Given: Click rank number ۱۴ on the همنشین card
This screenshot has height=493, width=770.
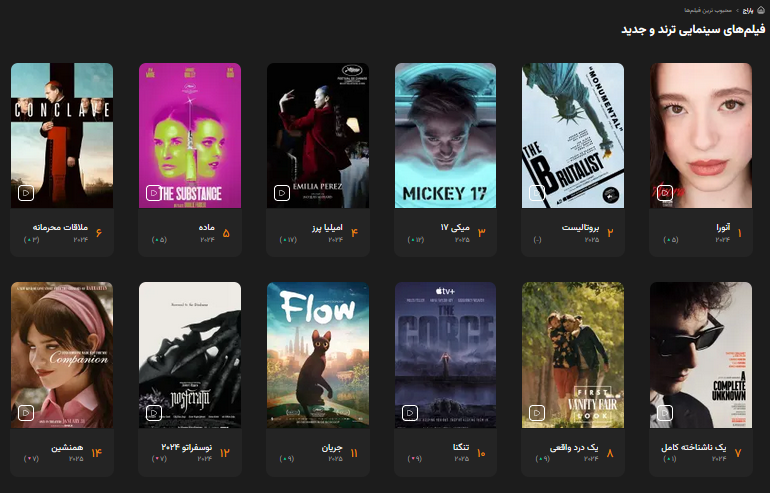Looking at the screenshot, I should click(97, 453).
